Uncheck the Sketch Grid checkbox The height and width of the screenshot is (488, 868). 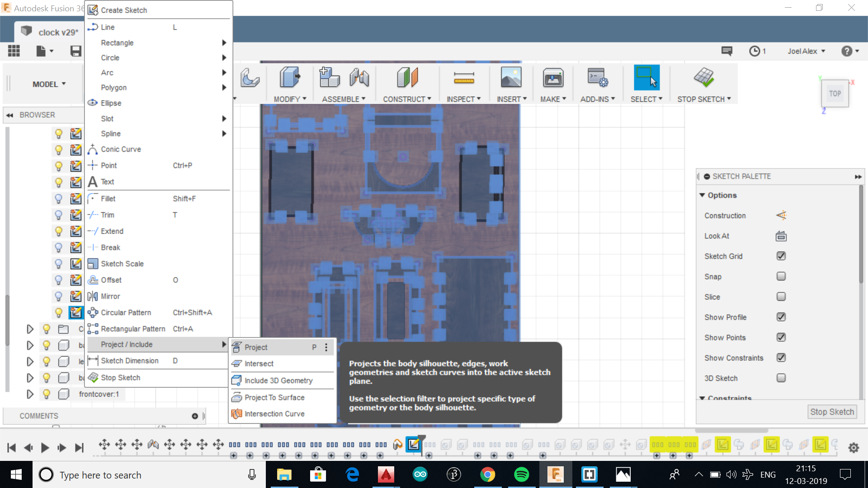(781, 256)
